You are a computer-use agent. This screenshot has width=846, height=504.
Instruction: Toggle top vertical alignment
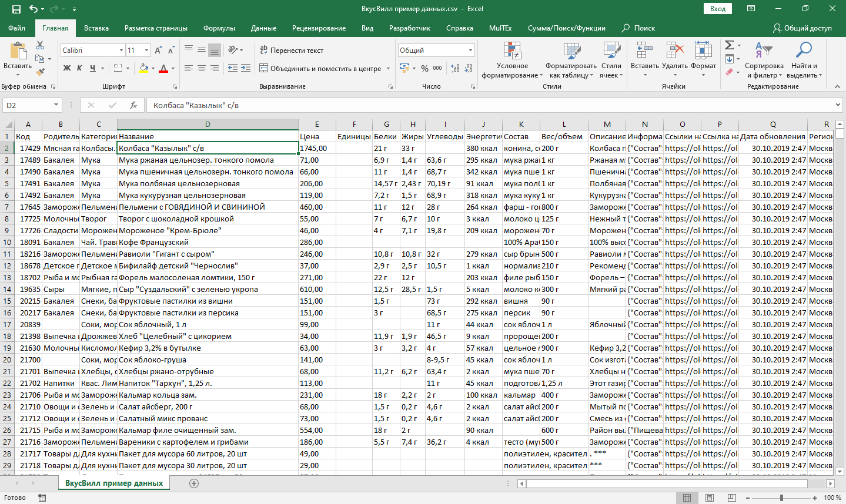pyautogui.click(x=189, y=50)
